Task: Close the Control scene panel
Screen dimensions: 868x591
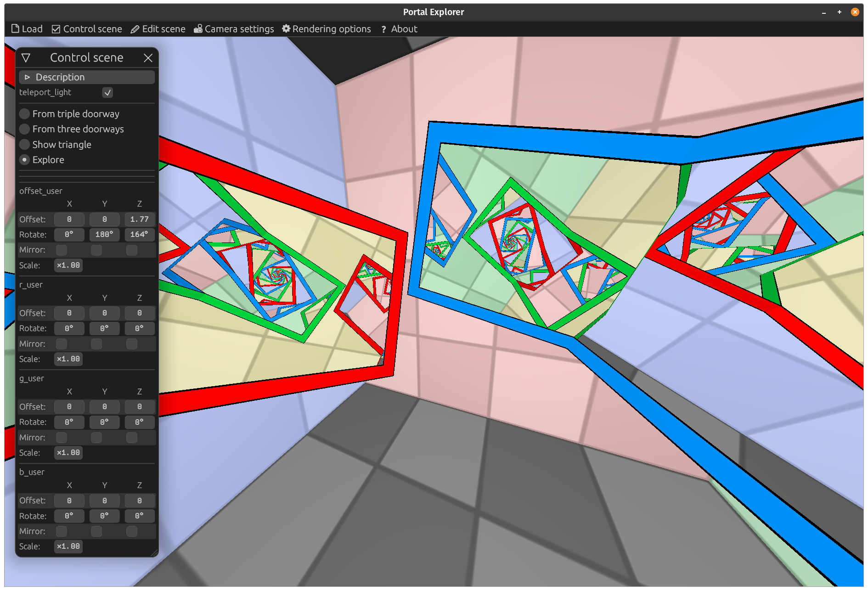Action: click(148, 58)
